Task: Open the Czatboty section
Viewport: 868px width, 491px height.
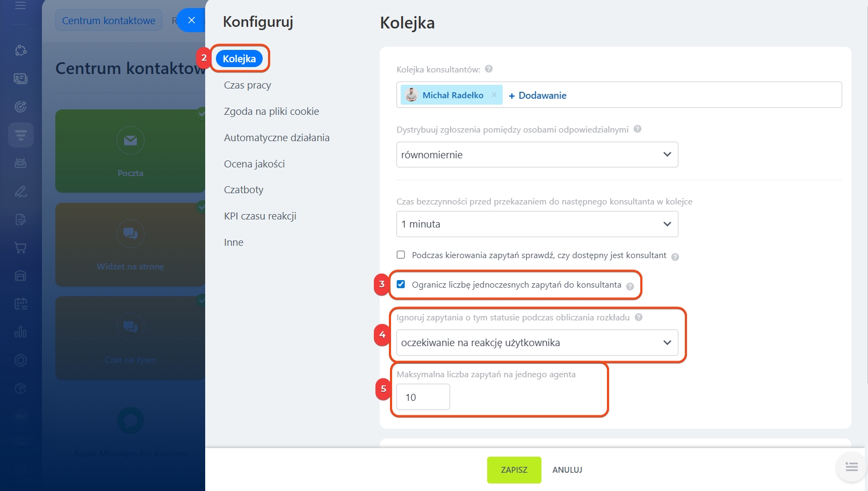Action: coord(244,190)
